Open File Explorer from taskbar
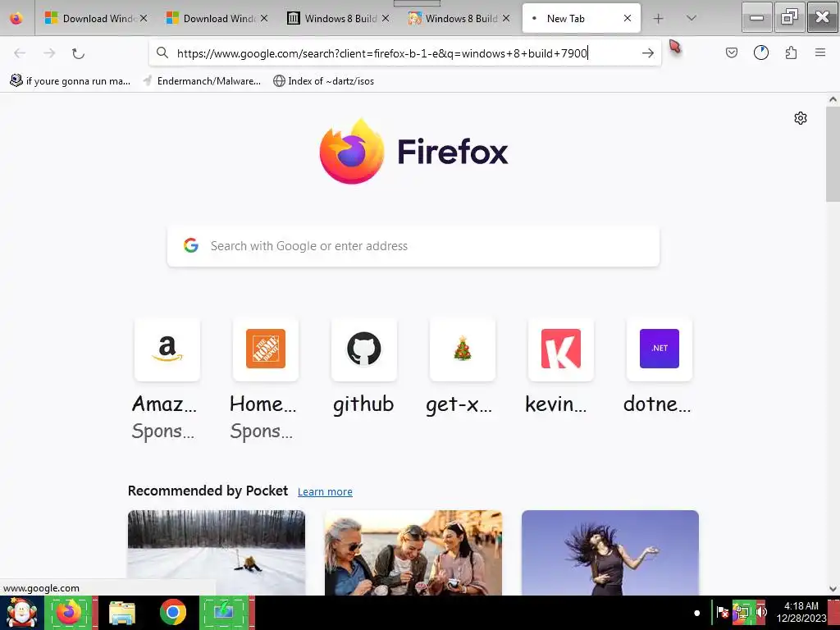Viewport: 840px width, 630px height. [x=122, y=613]
